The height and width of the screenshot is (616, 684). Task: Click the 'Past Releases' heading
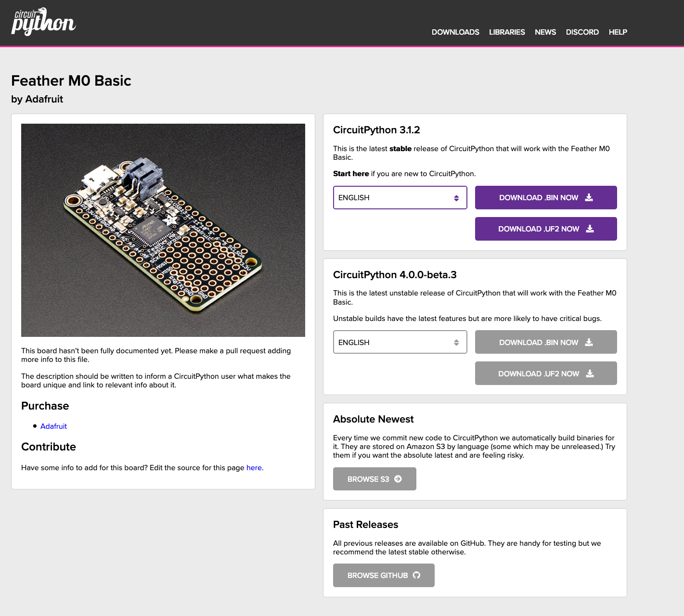point(366,525)
